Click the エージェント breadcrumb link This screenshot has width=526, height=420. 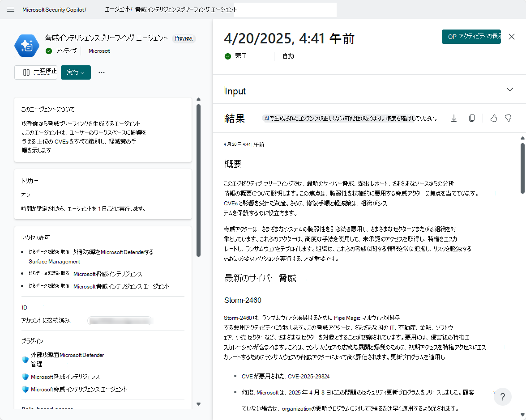click(x=117, y=9)
